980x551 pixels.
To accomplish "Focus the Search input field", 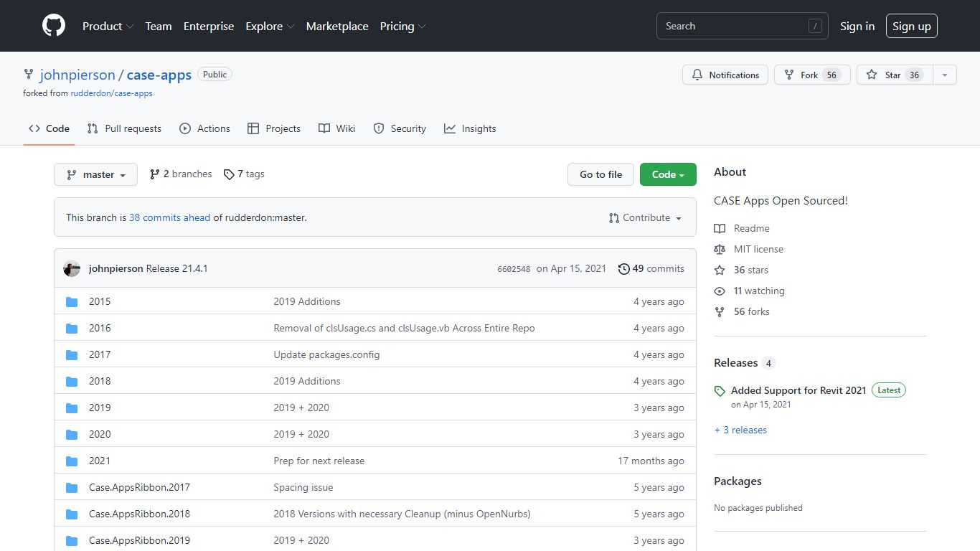I will click(x=743, y=26).
